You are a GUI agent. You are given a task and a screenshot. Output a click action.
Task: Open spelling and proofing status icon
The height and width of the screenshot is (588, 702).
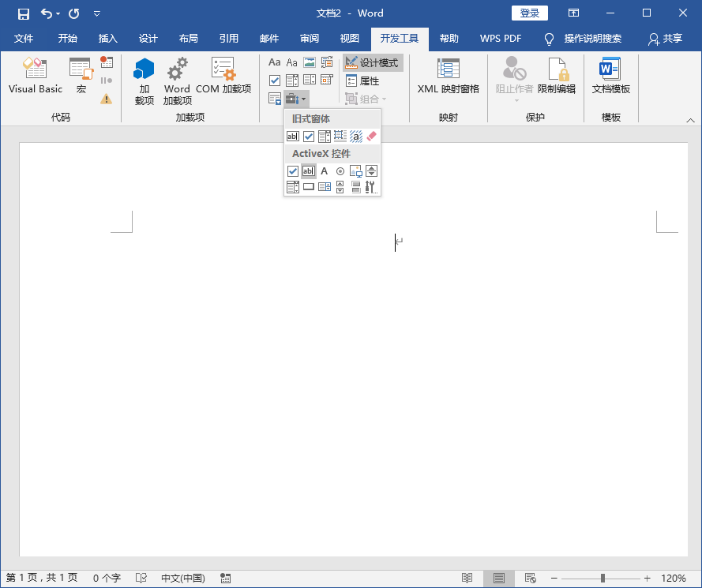(x=141, y=579)
